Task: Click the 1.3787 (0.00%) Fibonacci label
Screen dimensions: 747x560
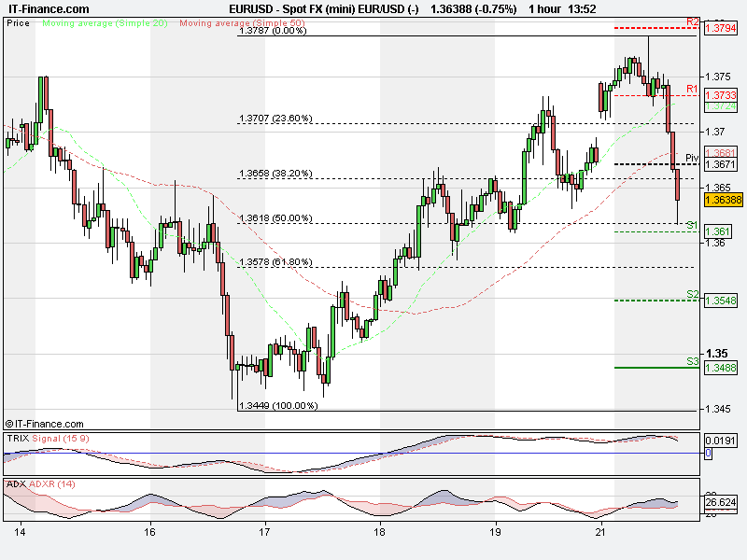Action: 273,31
